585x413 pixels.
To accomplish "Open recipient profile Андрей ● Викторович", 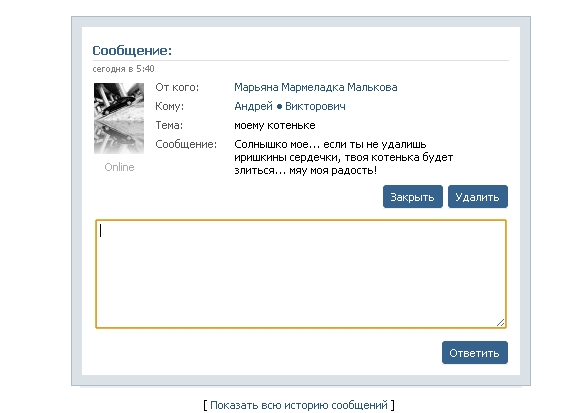I will tap(290, 106).
